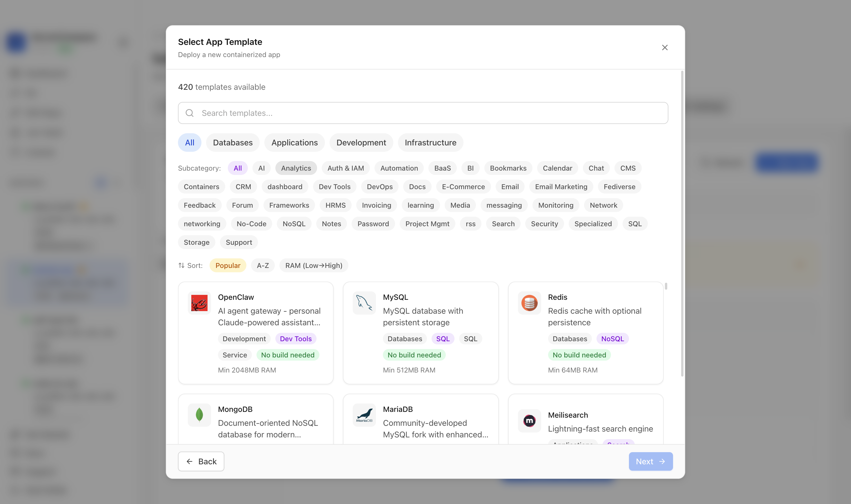Filter by Password subcategory
Screen dimensions: 851x504
click(x=373, y=224)
